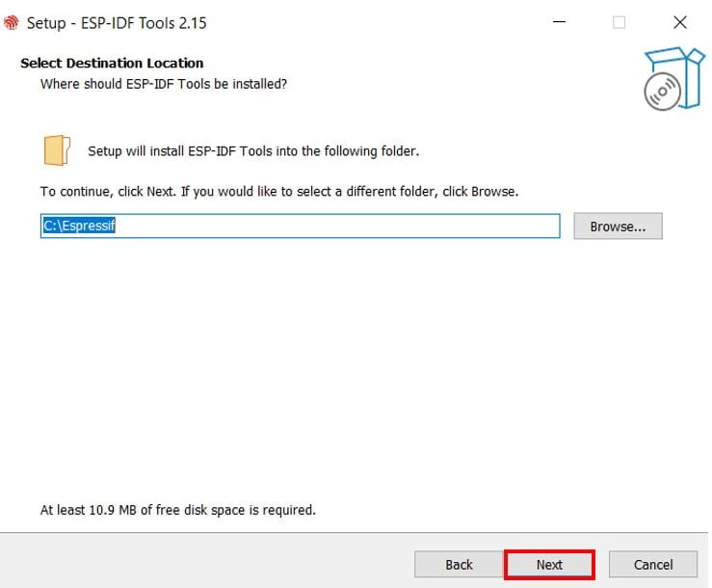Click the highlighted C:\Espressif path text
Viewport: 712px width, 588px height.
pos(79,226)
